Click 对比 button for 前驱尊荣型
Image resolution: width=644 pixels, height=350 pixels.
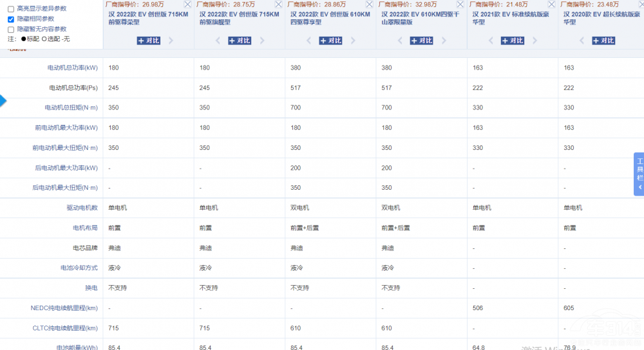149,41
